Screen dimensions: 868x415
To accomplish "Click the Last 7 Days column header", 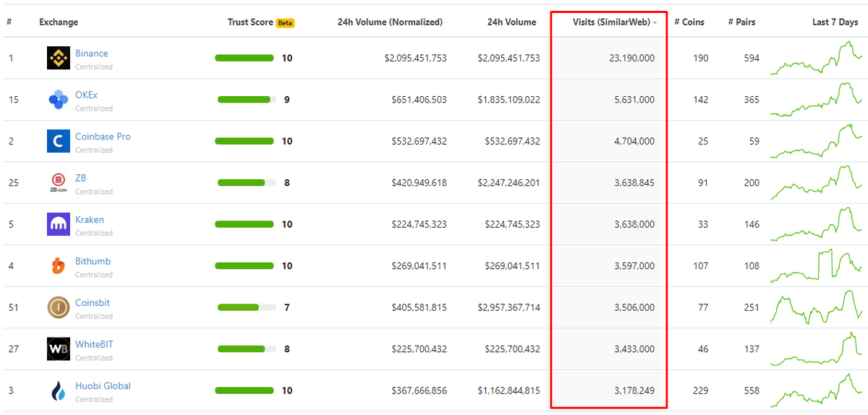I will click(x=835, y=22).
